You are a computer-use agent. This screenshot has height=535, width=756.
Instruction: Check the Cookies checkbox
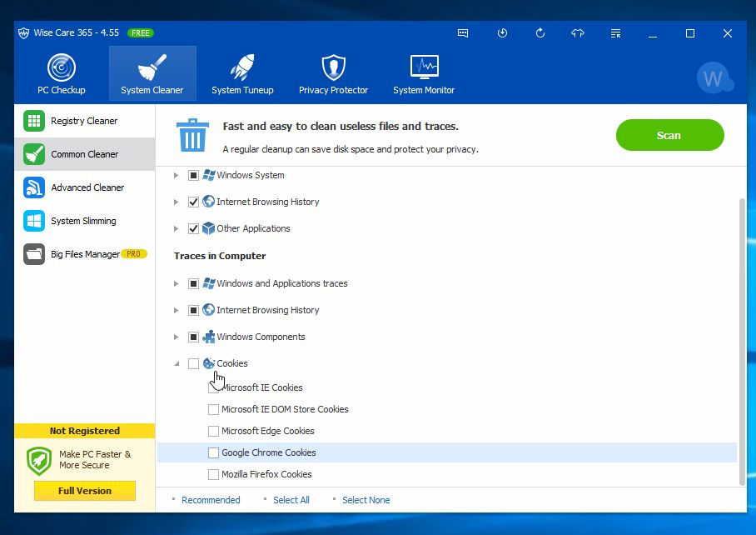193,363
